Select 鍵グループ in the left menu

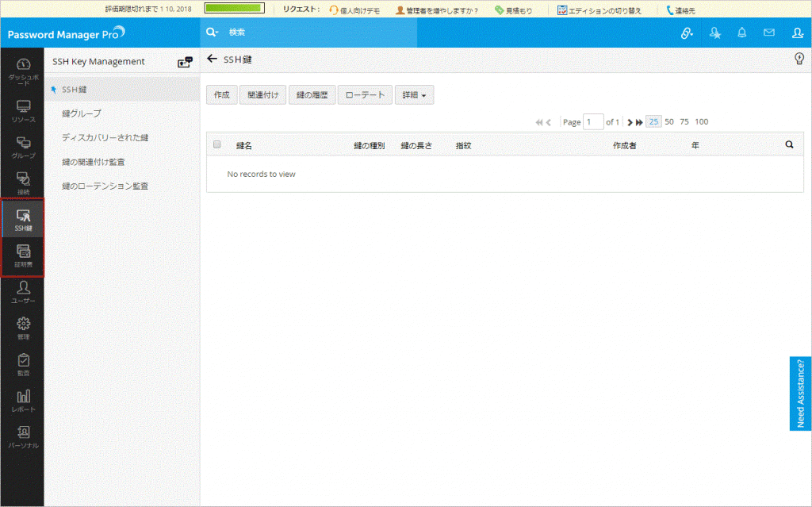coord(82,113)
